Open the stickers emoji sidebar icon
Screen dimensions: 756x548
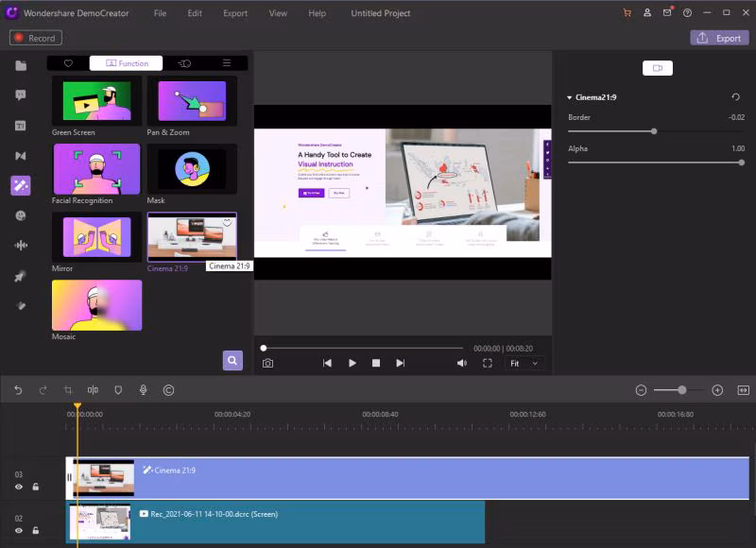click(20, 215)
